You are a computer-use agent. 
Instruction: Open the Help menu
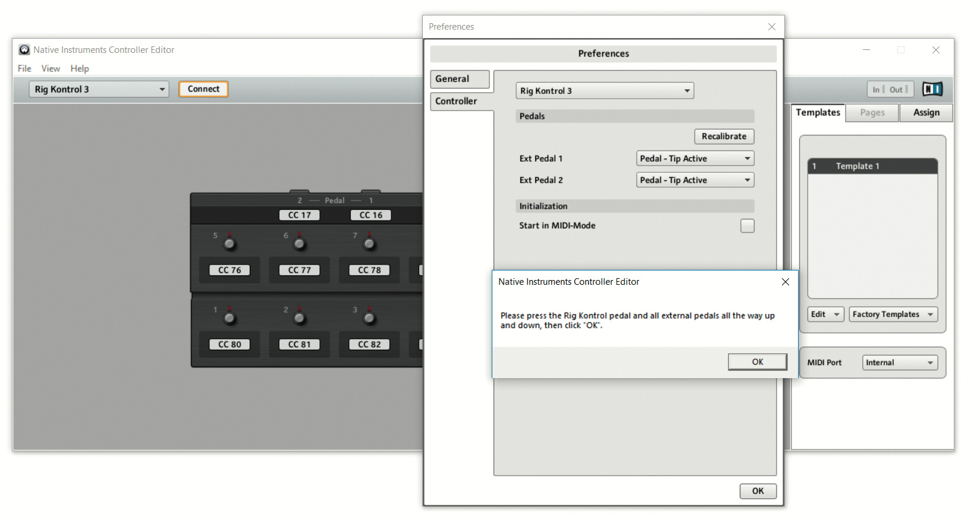[80, 68]
